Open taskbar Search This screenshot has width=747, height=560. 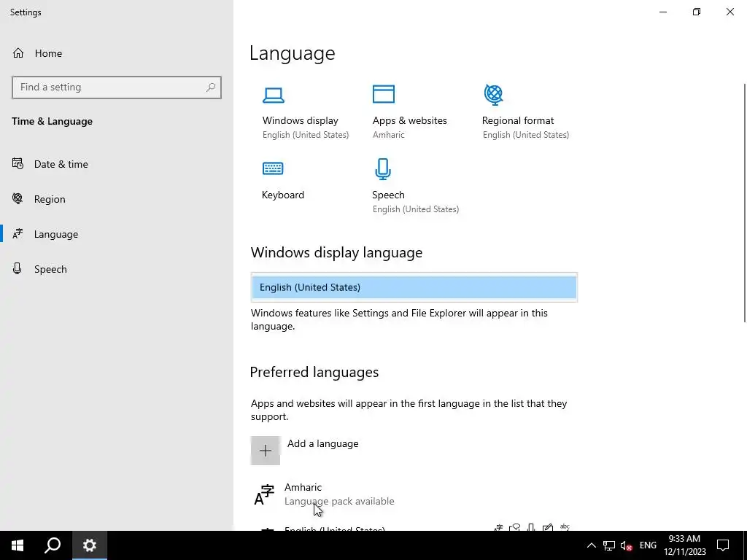click(53, 545)
